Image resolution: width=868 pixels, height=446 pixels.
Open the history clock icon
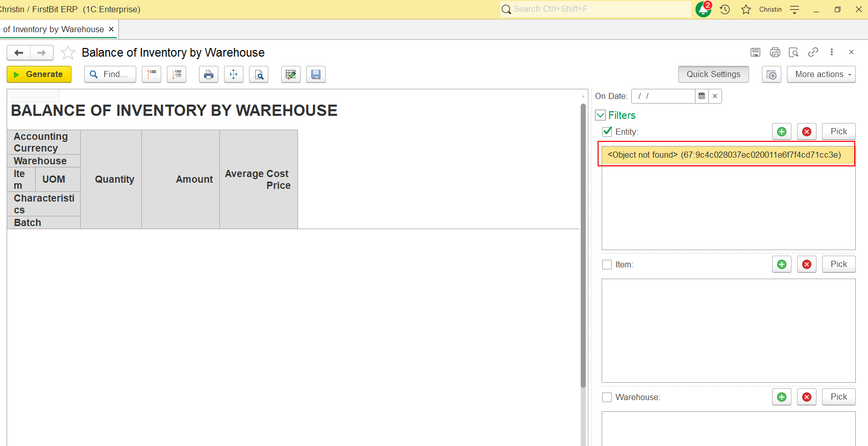point(725,9)
